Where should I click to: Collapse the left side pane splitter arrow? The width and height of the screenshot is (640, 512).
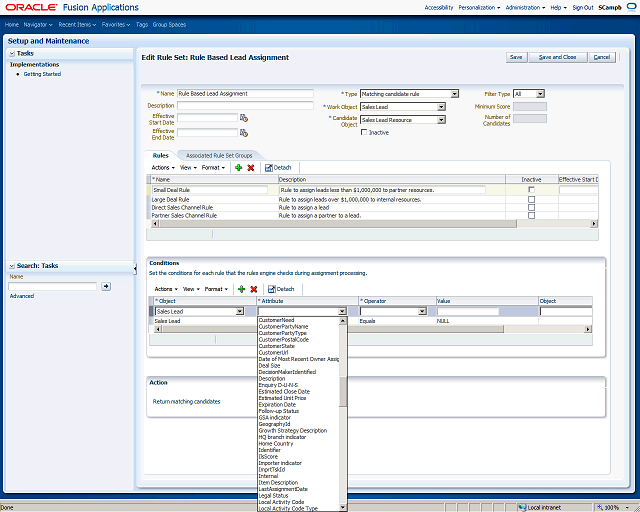pyautogui.click(x=135, y=268)
